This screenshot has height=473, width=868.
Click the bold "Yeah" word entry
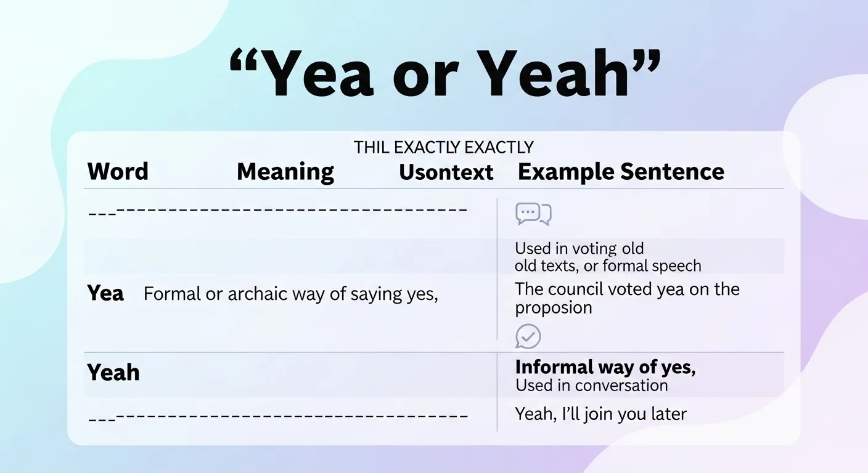(113, 373)
